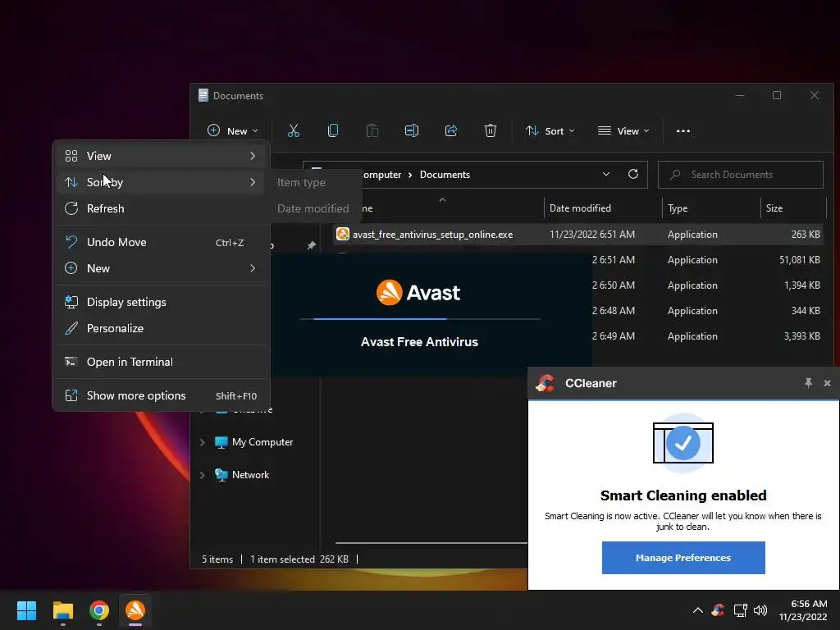Select Undo Move in the context menu
840x630 pixels.
point(161,242)
